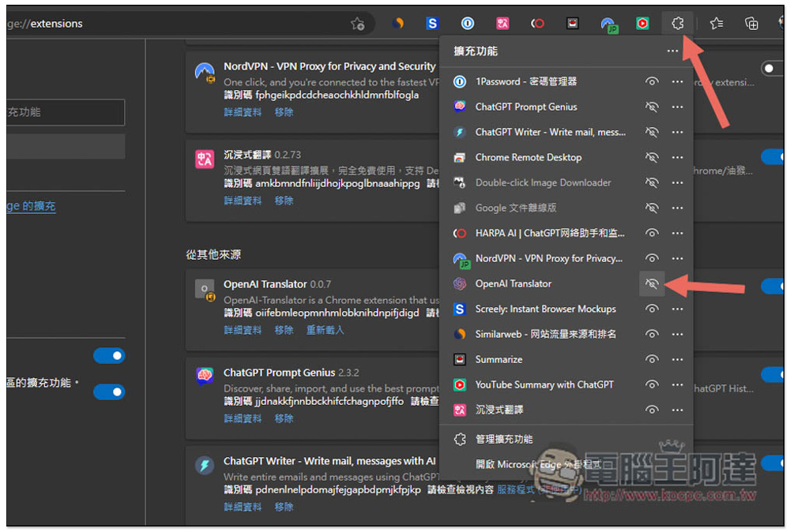This screenshot has width=790, height=532.
Task: Add page to favorites via address bar star
Action: point(358,24)
